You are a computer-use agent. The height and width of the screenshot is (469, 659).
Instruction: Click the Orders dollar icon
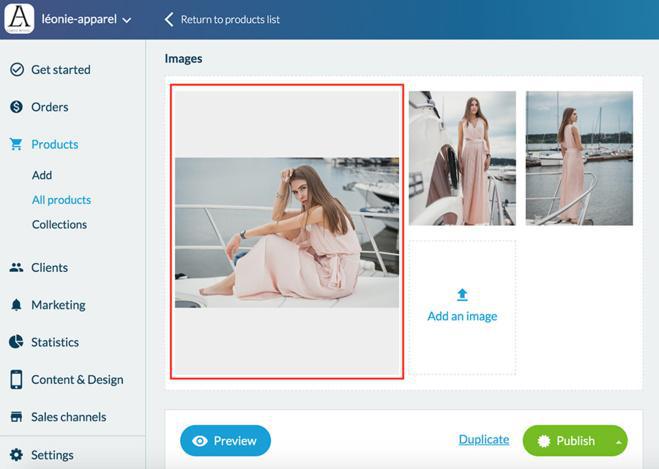coord(16,107)
